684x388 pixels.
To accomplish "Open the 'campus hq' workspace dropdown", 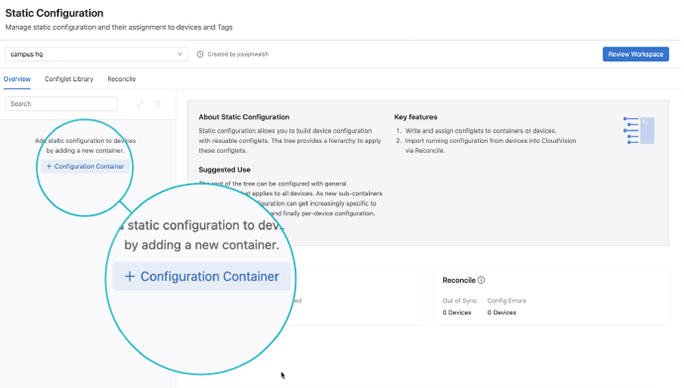I will click(96, 54).
